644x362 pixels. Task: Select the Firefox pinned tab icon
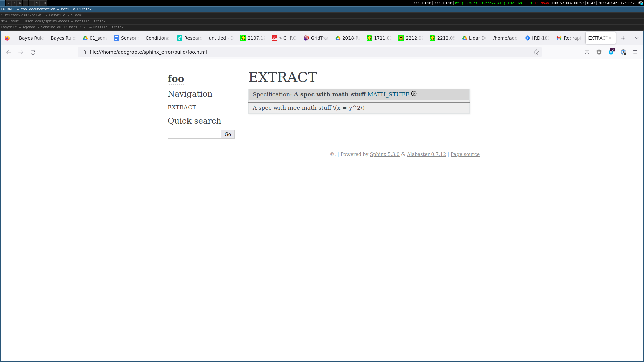(7, 38)
